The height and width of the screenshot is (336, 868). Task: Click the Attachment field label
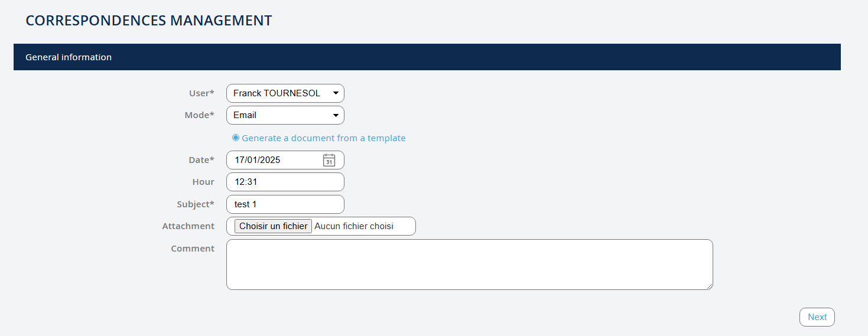[x=188, y=226]
